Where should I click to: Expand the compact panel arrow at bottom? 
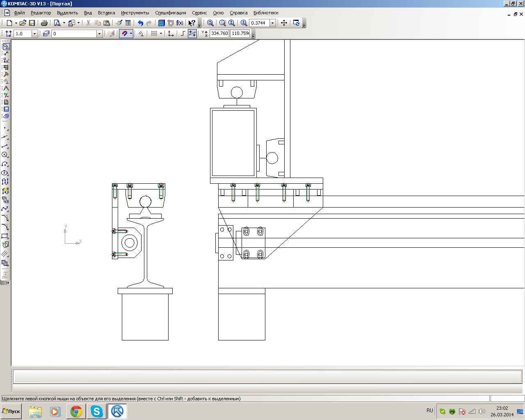8,283
